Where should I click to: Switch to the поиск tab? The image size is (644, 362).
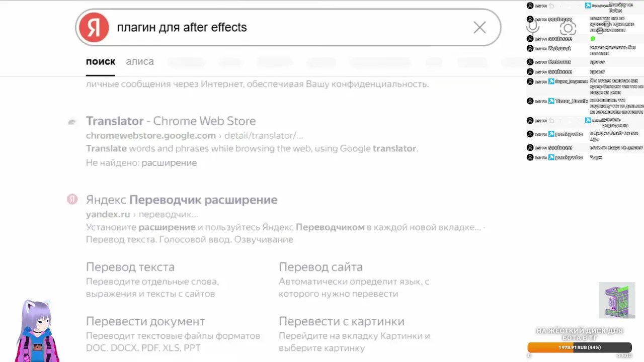[101, 62]
